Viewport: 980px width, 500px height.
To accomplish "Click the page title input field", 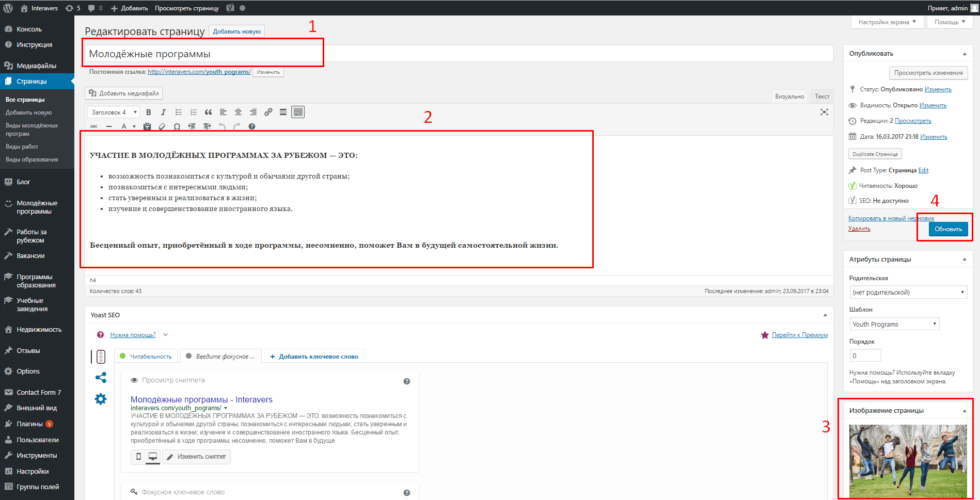I will pos(458,54).
